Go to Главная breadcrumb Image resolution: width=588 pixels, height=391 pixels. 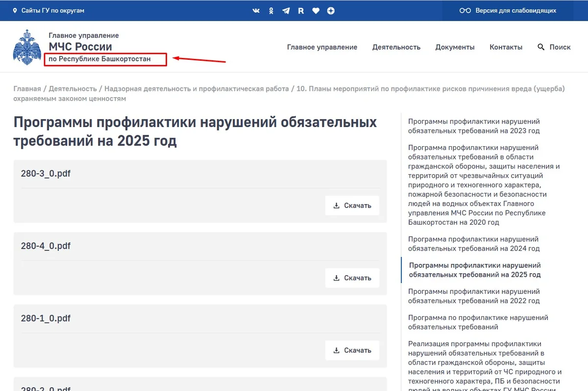pos(27,89)
